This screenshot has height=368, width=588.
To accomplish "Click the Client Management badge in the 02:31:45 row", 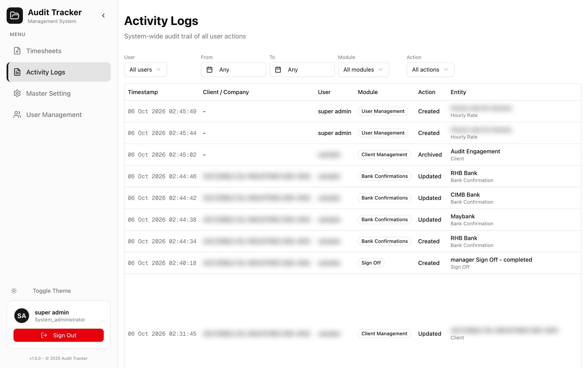I will tap(384, 333).
